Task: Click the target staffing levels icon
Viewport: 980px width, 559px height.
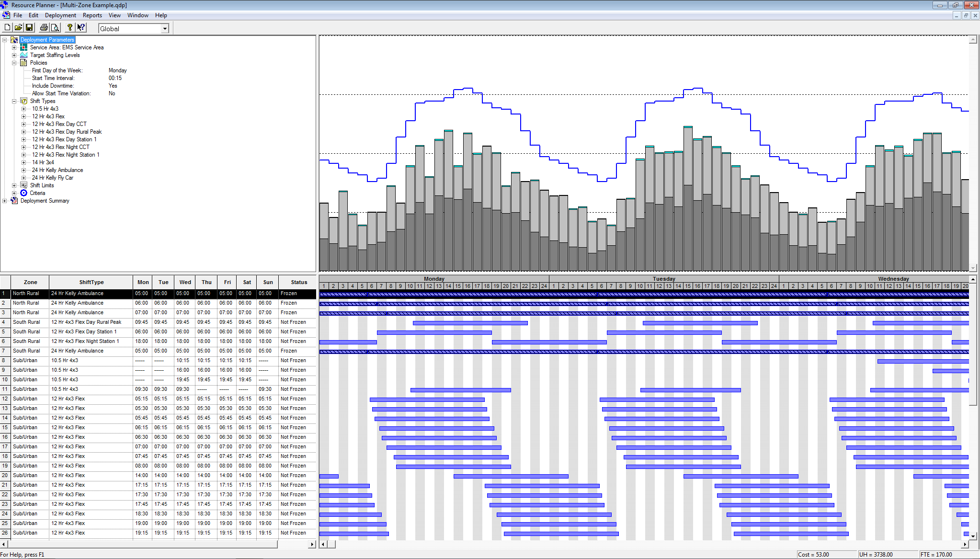Action: 24,55
